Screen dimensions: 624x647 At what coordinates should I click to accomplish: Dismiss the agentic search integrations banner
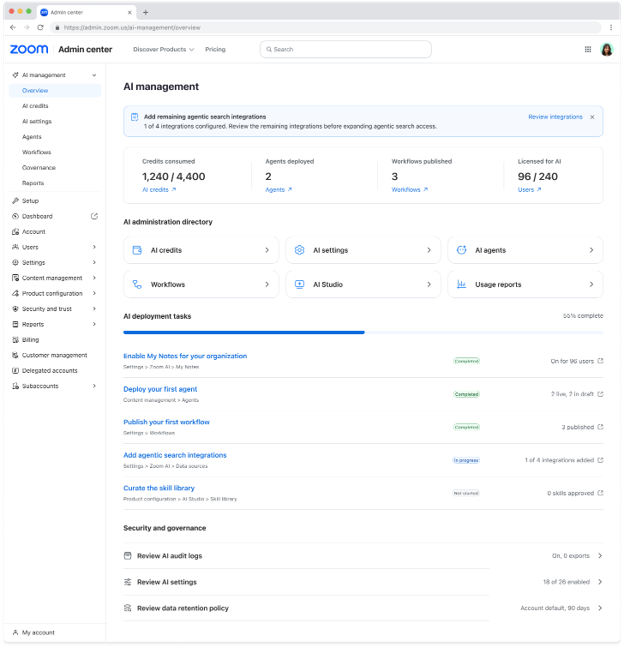tap(592, 117)
